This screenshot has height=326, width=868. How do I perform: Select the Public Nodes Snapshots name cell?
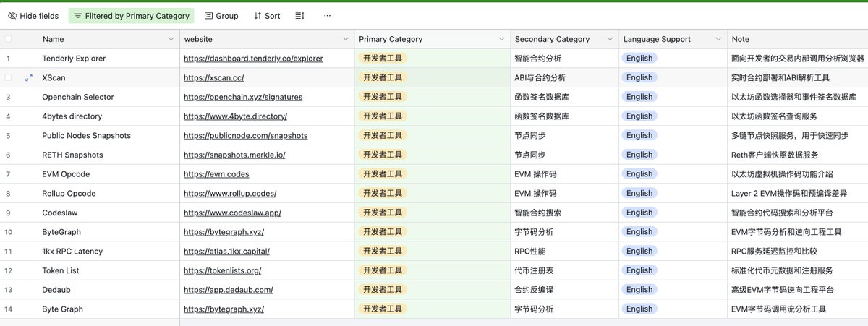click(109, 135)
